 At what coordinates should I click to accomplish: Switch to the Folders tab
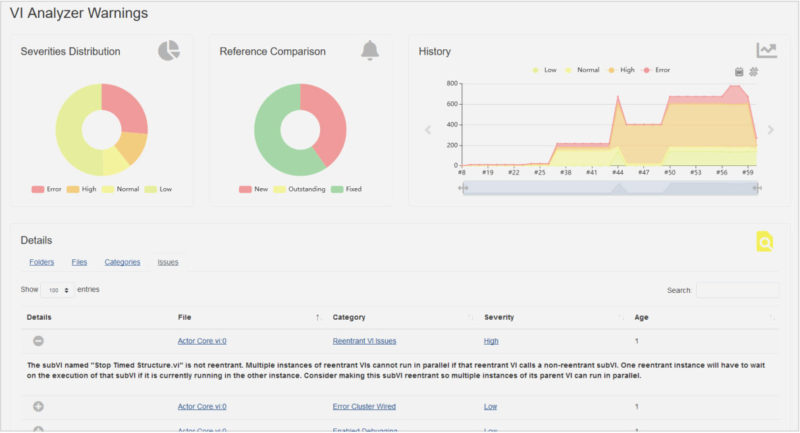tap(42, 262)
